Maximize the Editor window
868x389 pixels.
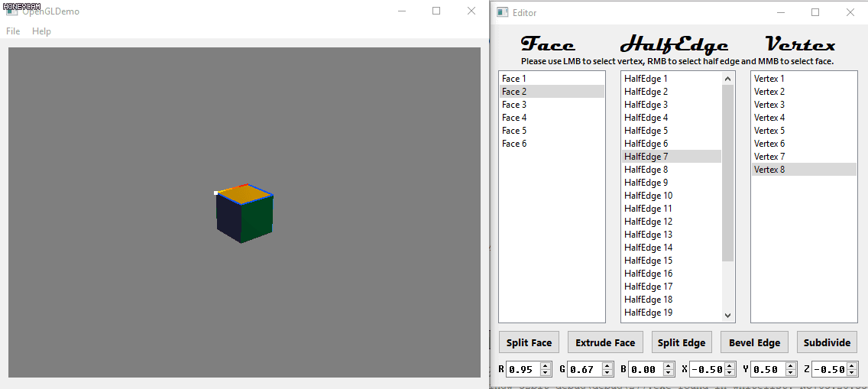coord(815,12)
